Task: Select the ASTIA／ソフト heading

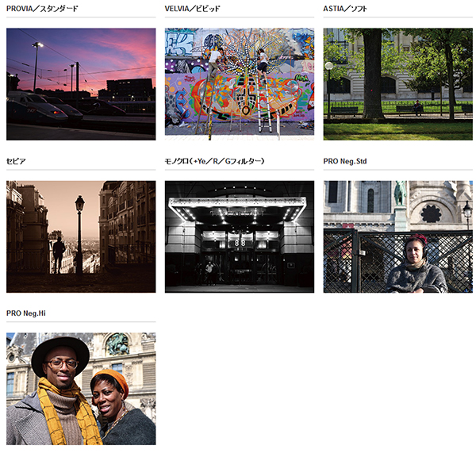Action: click(x=345, y=9)
